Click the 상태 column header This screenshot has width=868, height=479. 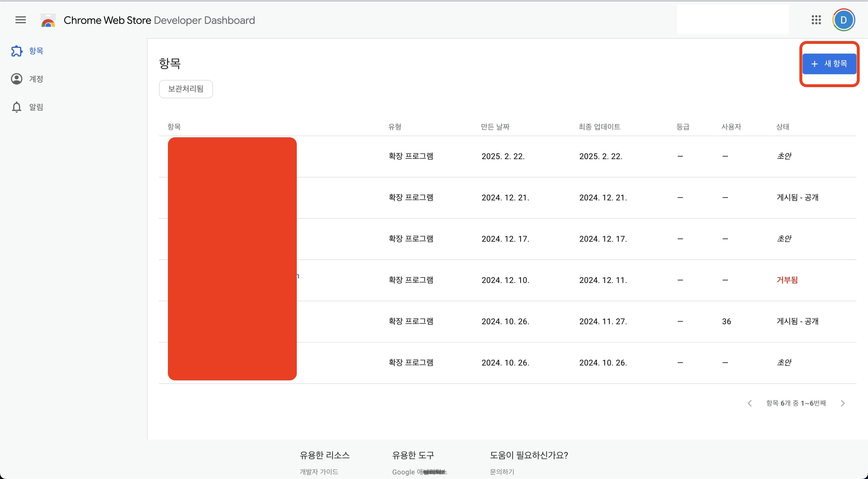point(782,127)
